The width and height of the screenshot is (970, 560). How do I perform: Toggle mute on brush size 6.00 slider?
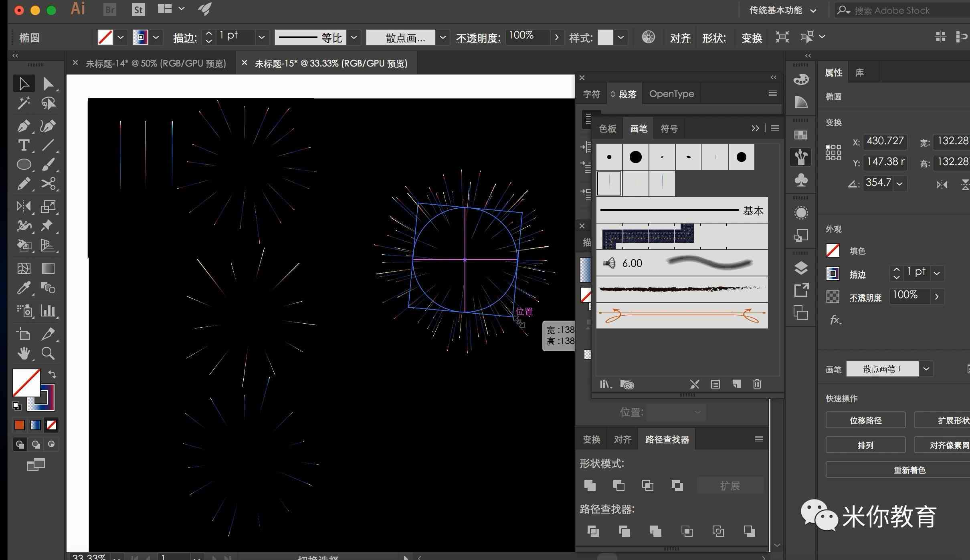tap(608, 263)
